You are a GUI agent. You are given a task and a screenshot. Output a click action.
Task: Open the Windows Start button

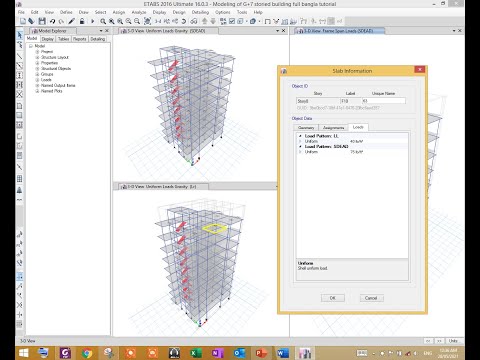coord(24,353)
